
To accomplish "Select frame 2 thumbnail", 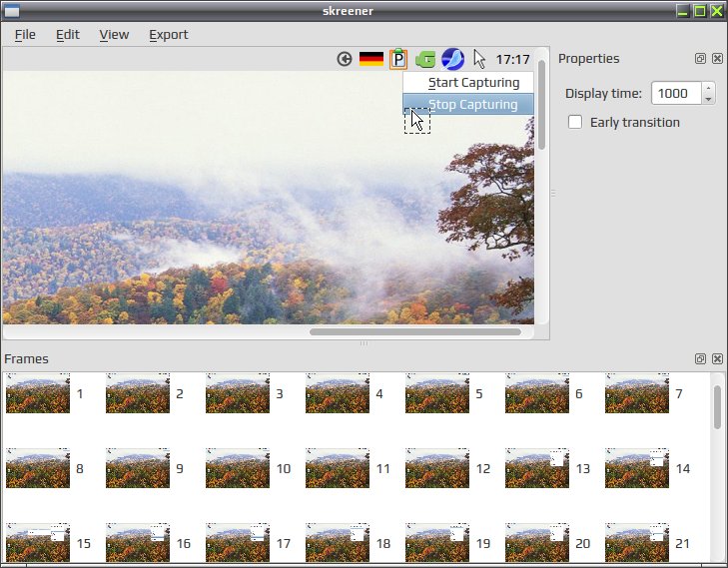I will [138, 393].
